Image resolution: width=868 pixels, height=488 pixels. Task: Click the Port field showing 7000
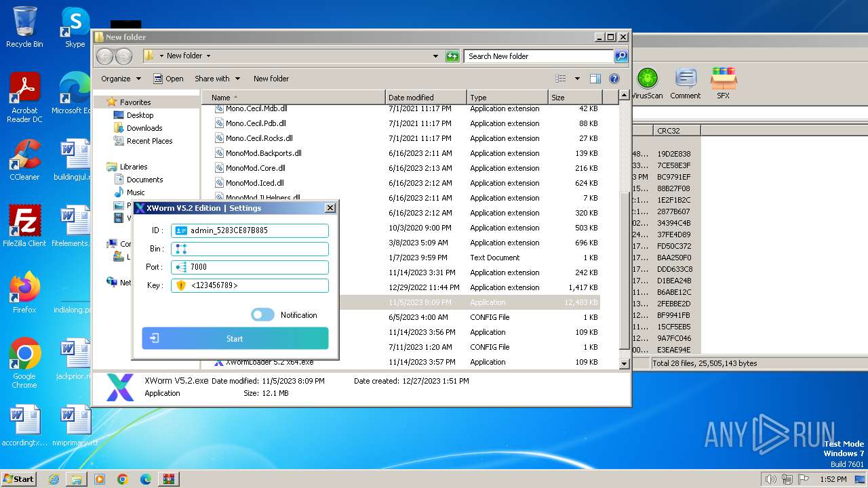click(250, 267)
